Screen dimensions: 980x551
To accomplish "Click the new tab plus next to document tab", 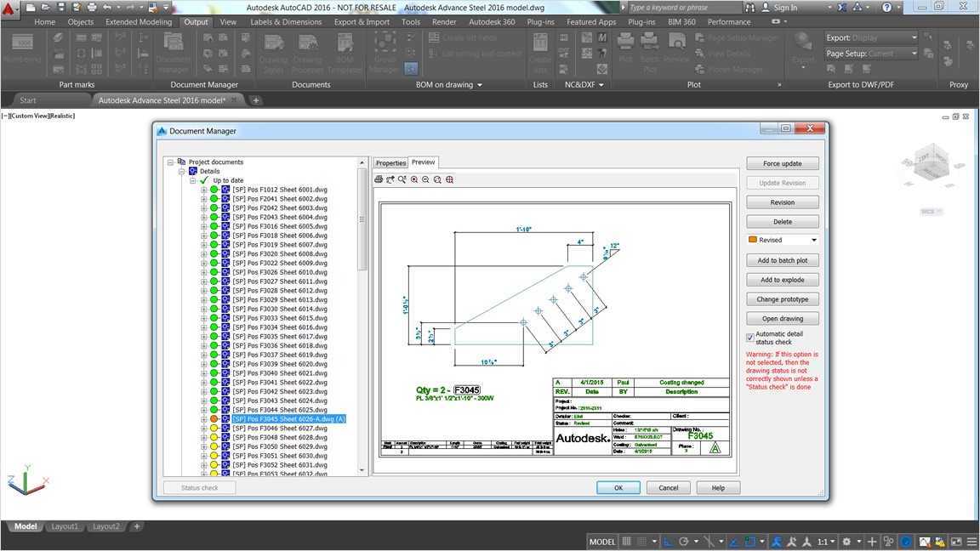I will (x=255, y=100).
